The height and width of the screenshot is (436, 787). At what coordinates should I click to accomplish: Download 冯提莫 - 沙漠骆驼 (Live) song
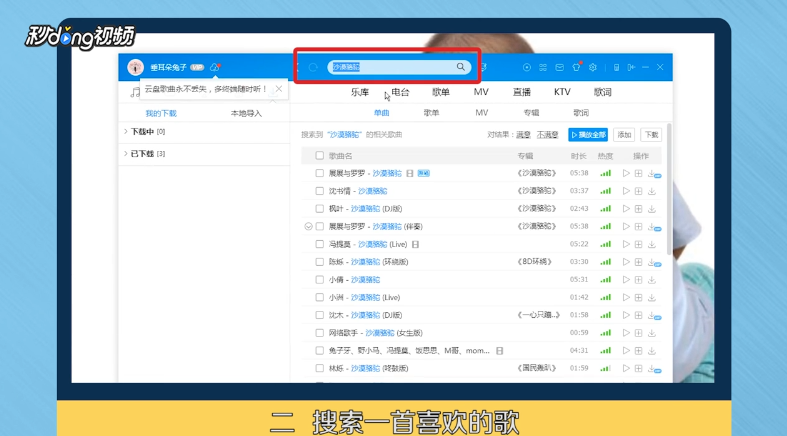651,244
